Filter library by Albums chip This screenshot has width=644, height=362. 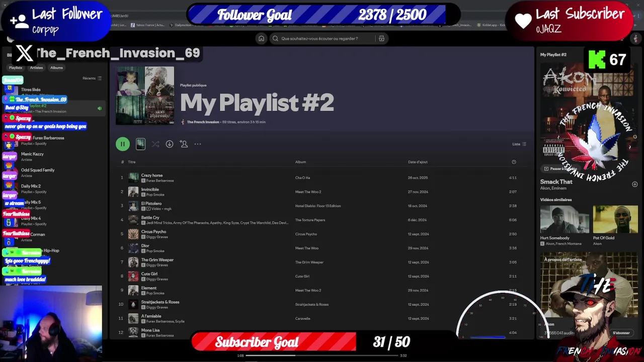tap(56, 67)
